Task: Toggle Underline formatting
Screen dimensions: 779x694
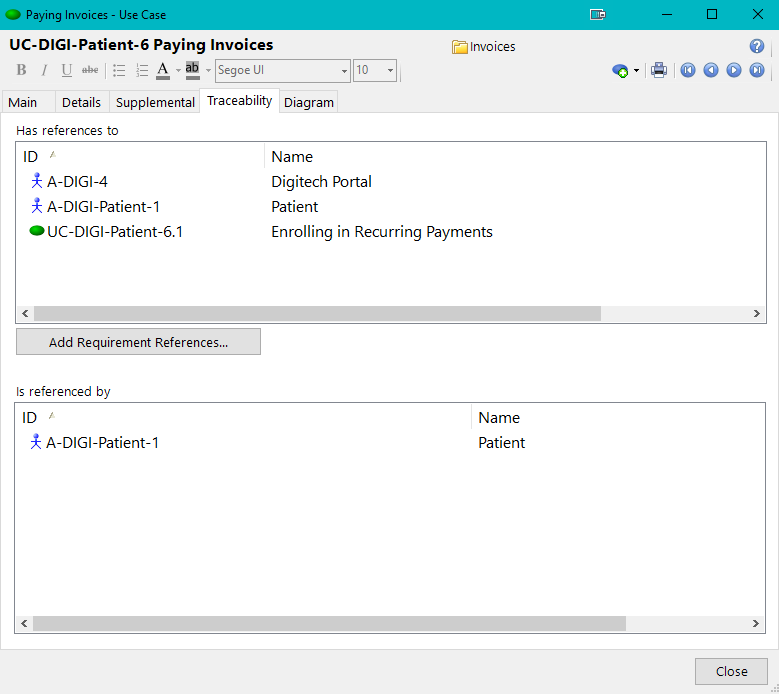Action: [67, 70]
